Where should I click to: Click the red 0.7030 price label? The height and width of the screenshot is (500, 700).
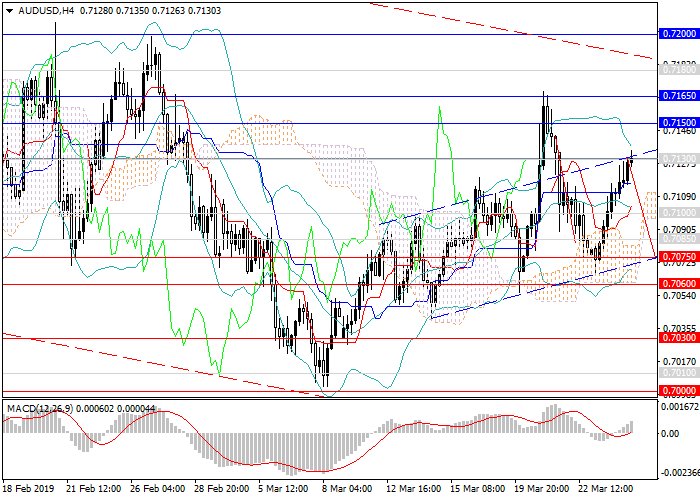pos(678,338)
